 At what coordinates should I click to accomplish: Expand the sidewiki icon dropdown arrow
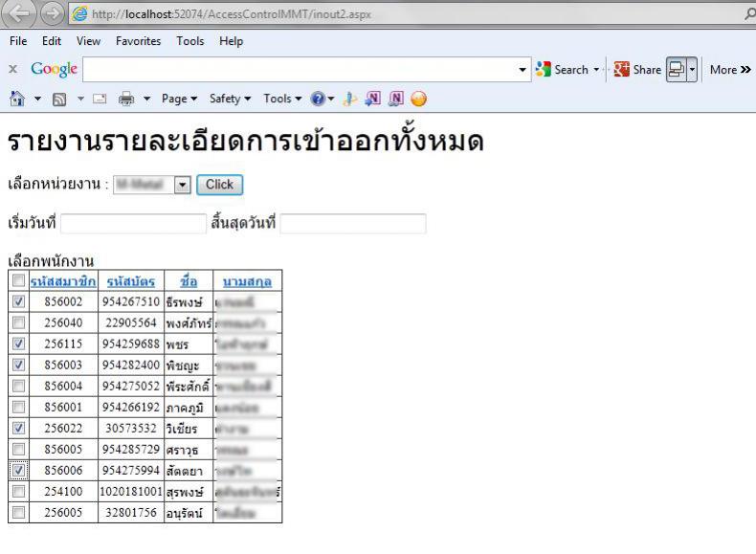692,70
